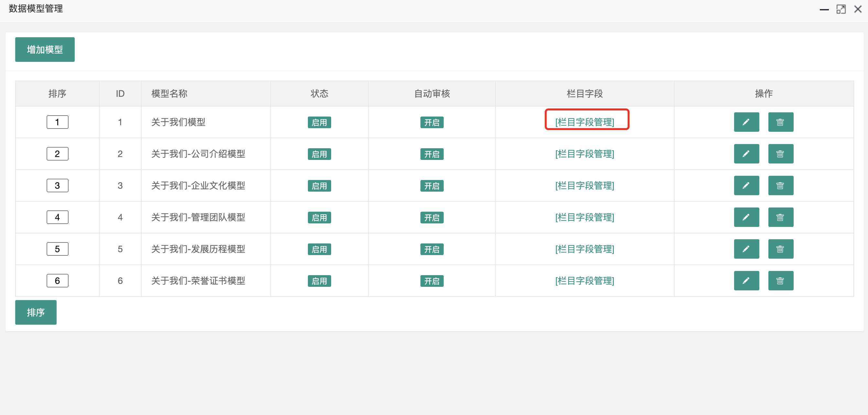
Task: Click the 栏目字段 column header
Action: (585, 94)
